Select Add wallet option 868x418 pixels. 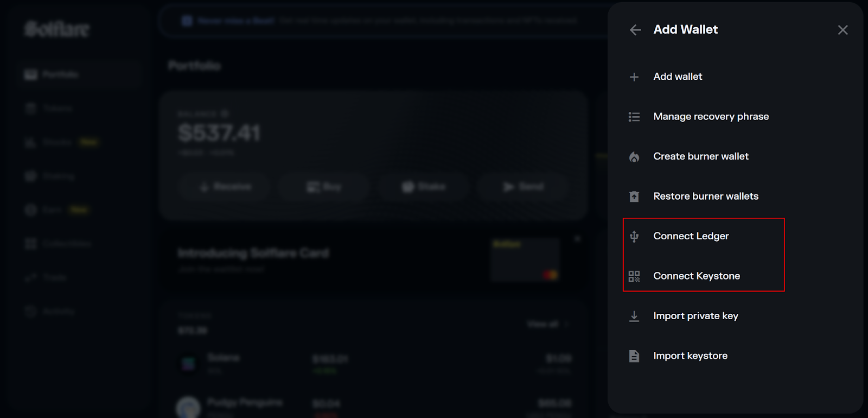pyautogui.click(x=678, y=77)
